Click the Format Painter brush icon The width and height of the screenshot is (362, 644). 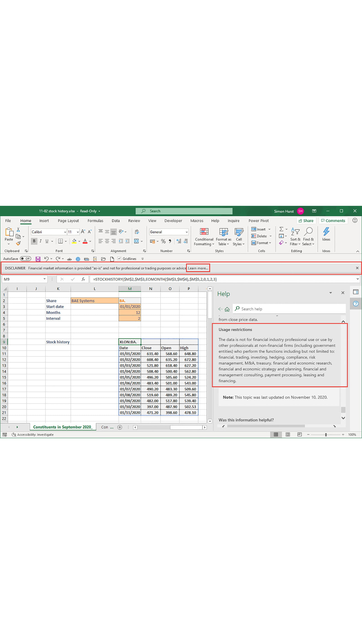[18, 243]
